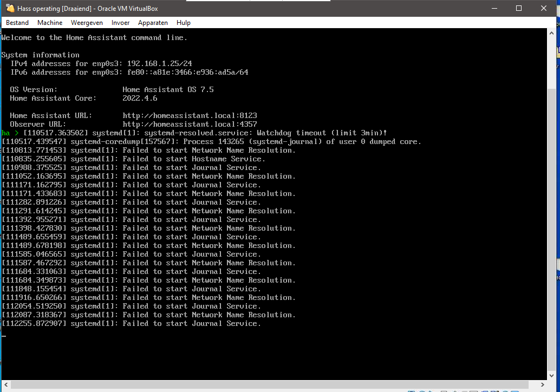Viewport: 560px width, 392px height.
Task: Maximize the VirtualBox VM window
Action: pyautogui.click(x=519, y=8)
